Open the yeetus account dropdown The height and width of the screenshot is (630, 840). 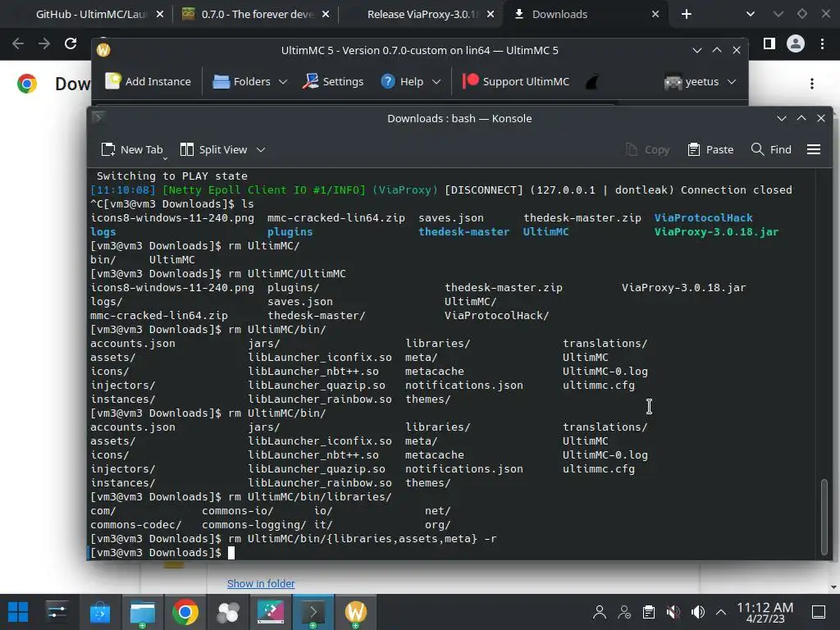[701, 82]
